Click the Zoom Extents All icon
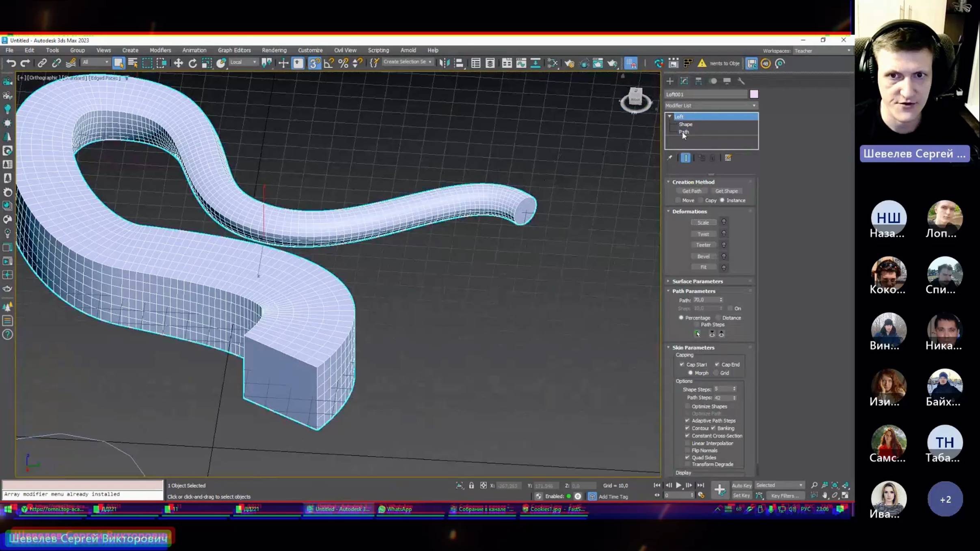This screenshot has width=980, height=551. pos(846,485)
